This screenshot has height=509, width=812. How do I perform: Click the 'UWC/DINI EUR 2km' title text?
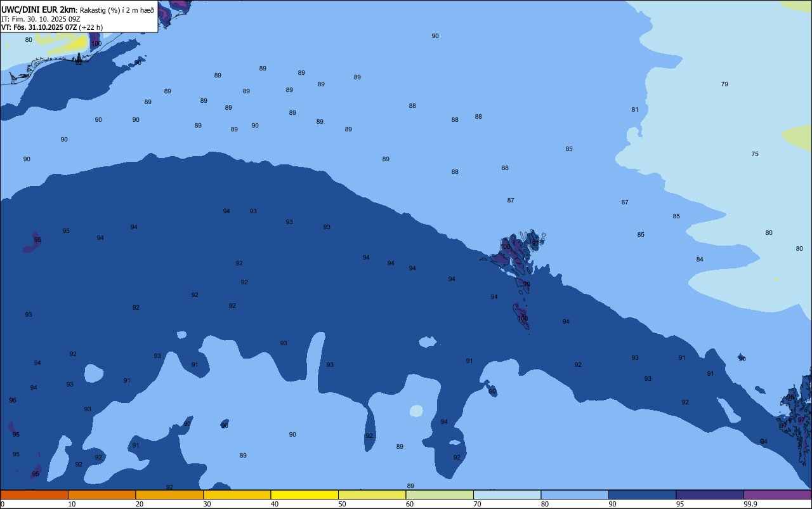click(38, 10)
